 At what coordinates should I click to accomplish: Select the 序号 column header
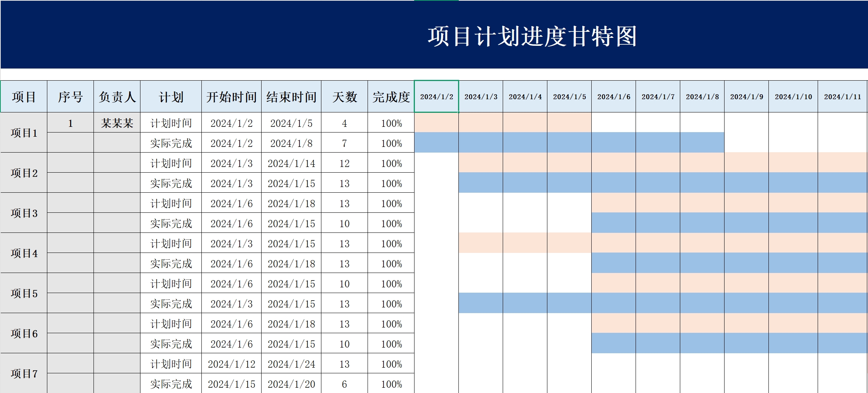(x=70, y=97)
